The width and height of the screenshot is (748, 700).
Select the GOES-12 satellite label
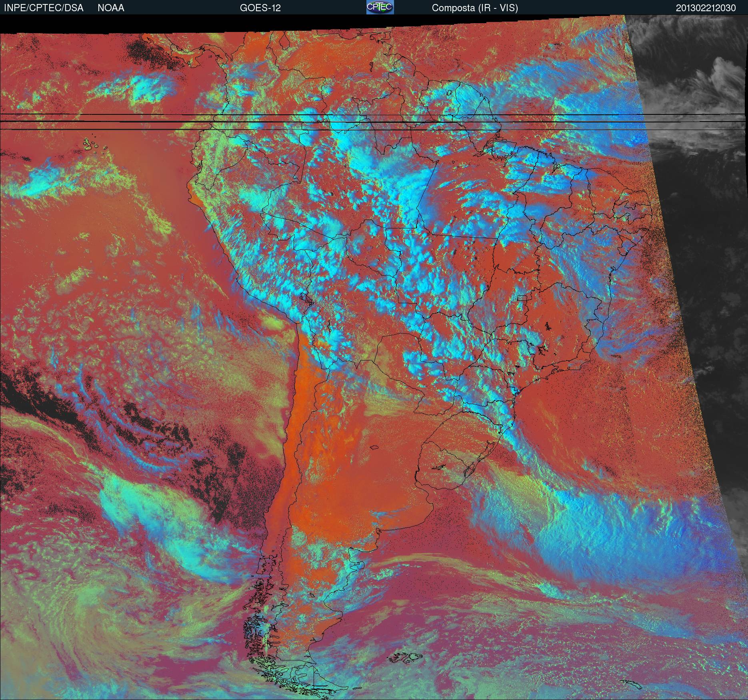260,8
